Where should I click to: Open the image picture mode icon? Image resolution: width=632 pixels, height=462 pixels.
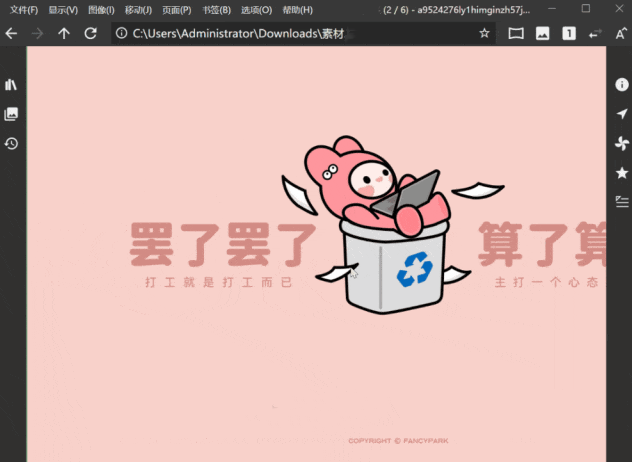tap(543, 33)
